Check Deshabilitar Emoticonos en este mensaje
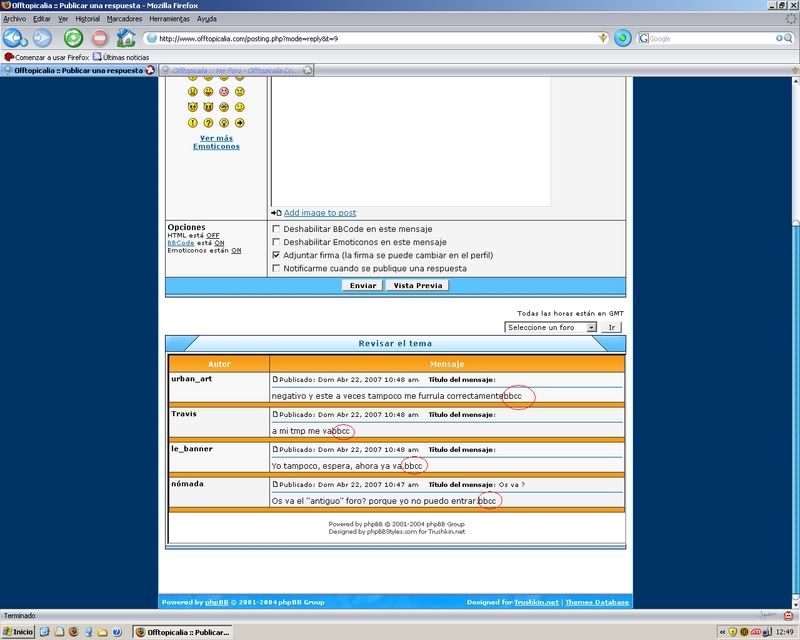This screenshot has height=640, width=800. coord(277,242)
